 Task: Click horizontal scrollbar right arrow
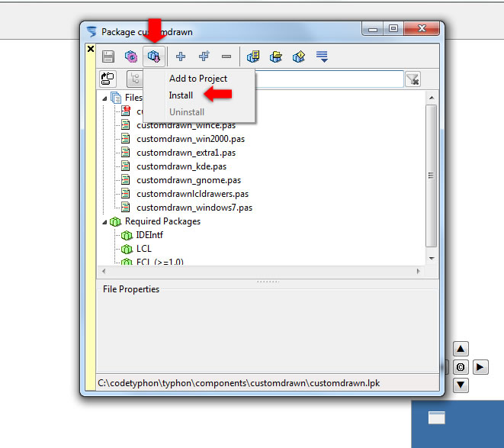click(x=418, y=271)
